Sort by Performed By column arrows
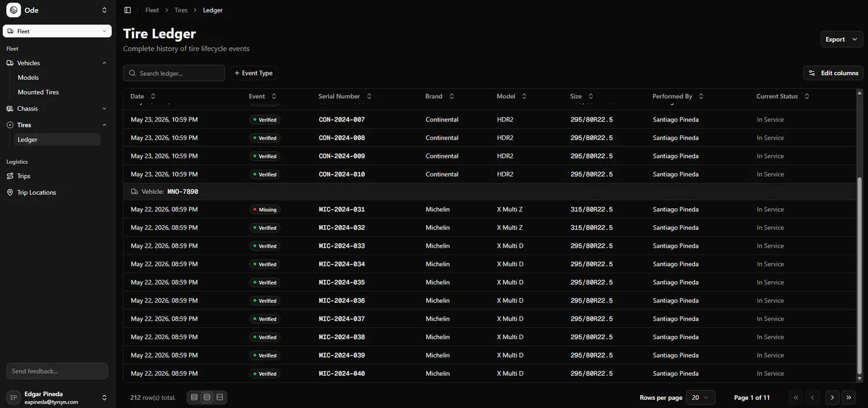 pyautogui.click(x=701, y=97)
